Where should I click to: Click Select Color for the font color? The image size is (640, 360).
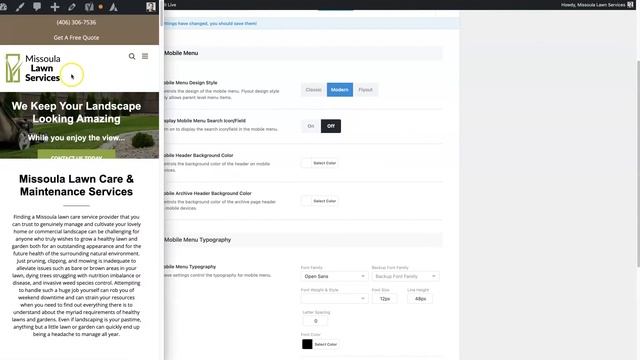(326, 344)
